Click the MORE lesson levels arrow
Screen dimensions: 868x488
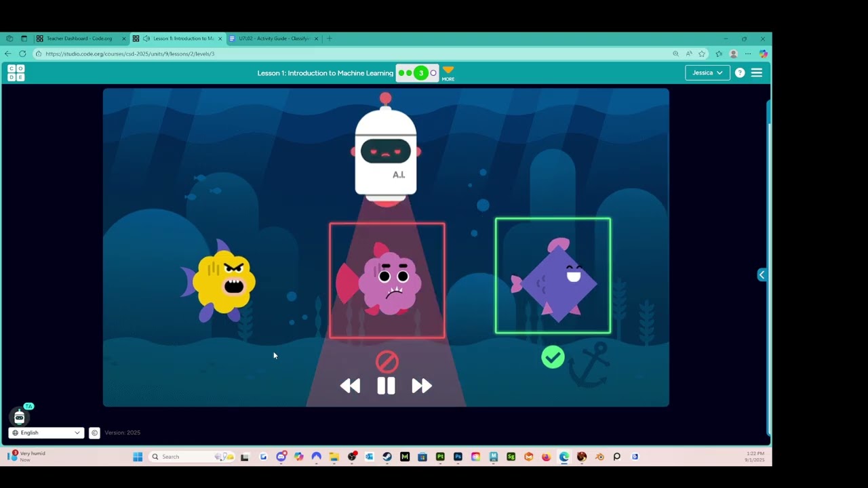(x=448, y=73)
